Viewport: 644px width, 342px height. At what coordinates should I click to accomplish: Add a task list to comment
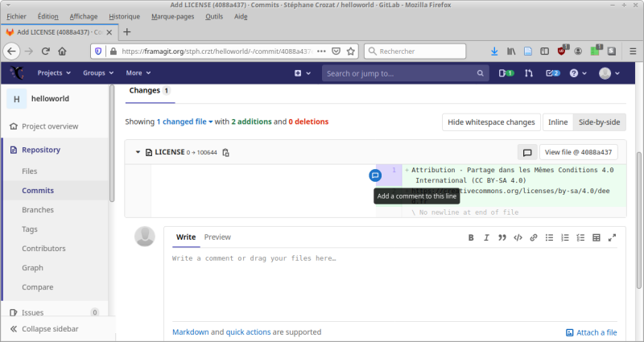tap(580, 237)
